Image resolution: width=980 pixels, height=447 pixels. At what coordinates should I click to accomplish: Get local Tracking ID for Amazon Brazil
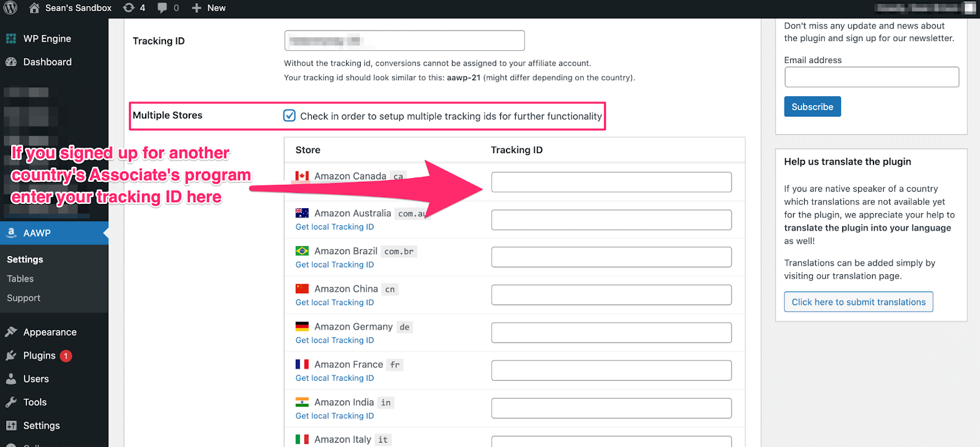[x=334, y=265]
